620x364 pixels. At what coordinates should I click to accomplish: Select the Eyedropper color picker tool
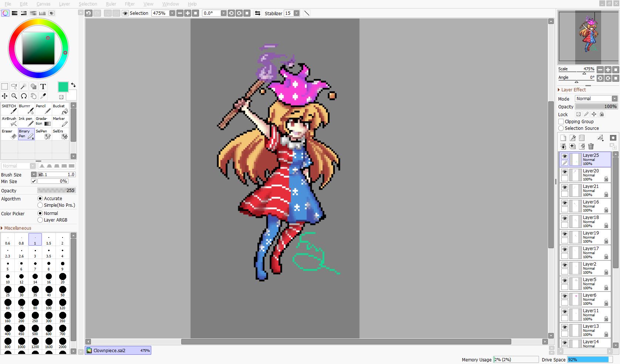click(x=43, y=96)
